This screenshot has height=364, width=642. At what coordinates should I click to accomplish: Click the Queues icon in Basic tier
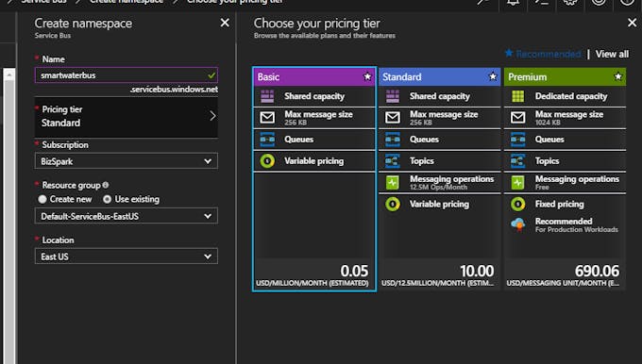point(267,140)
